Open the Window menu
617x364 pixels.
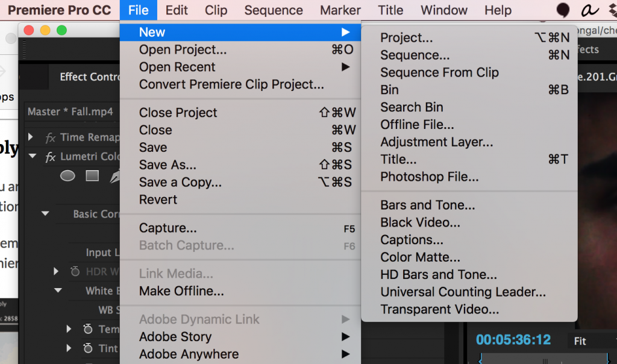coord(444,10)
